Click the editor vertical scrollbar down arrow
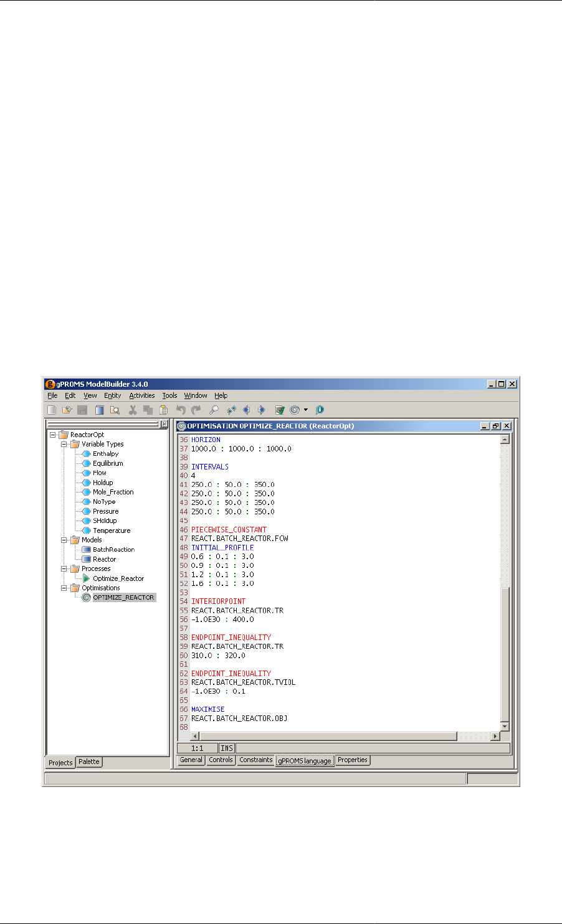 coord(505,727)
